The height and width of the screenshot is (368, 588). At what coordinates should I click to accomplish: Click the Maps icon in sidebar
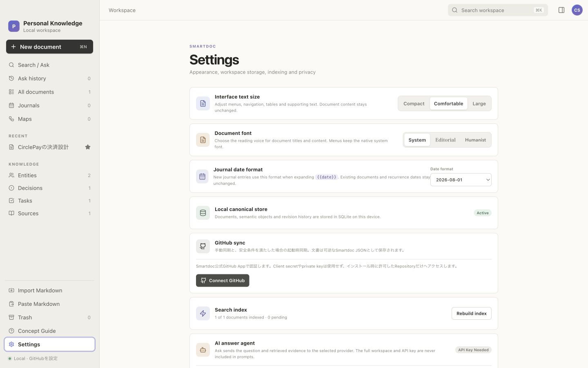(11, 119)
